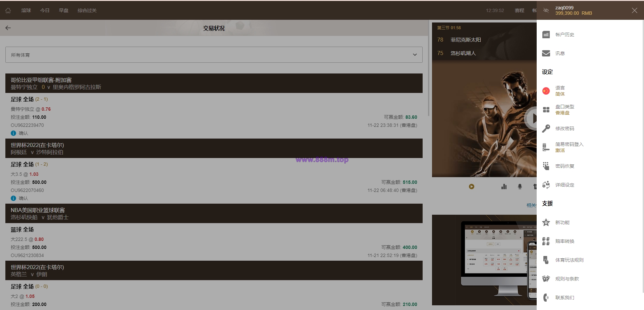View 新功能 star icon
Viewport: 644px width, 310px height.
(546, 222)
